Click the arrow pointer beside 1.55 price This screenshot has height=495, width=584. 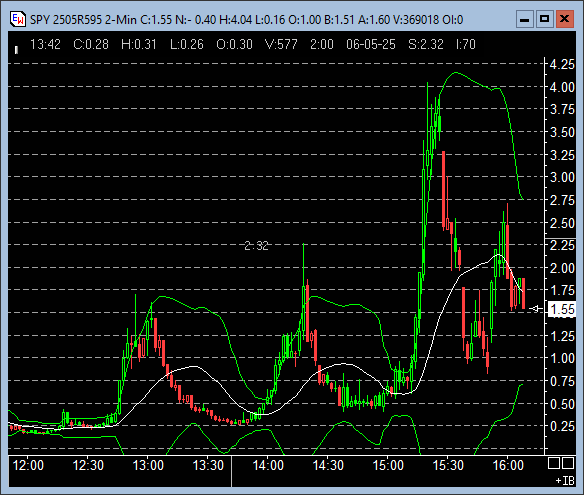(x=536, y=309)
